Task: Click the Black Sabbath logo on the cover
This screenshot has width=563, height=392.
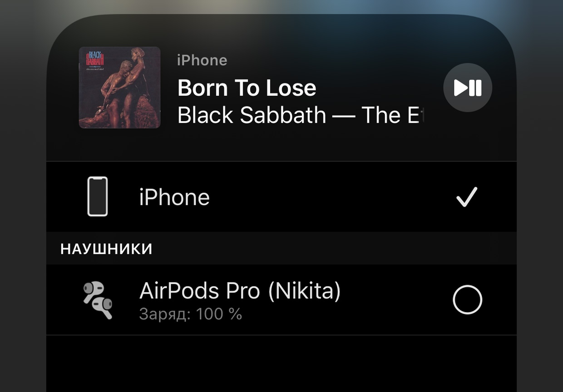Action: point(95,59)
